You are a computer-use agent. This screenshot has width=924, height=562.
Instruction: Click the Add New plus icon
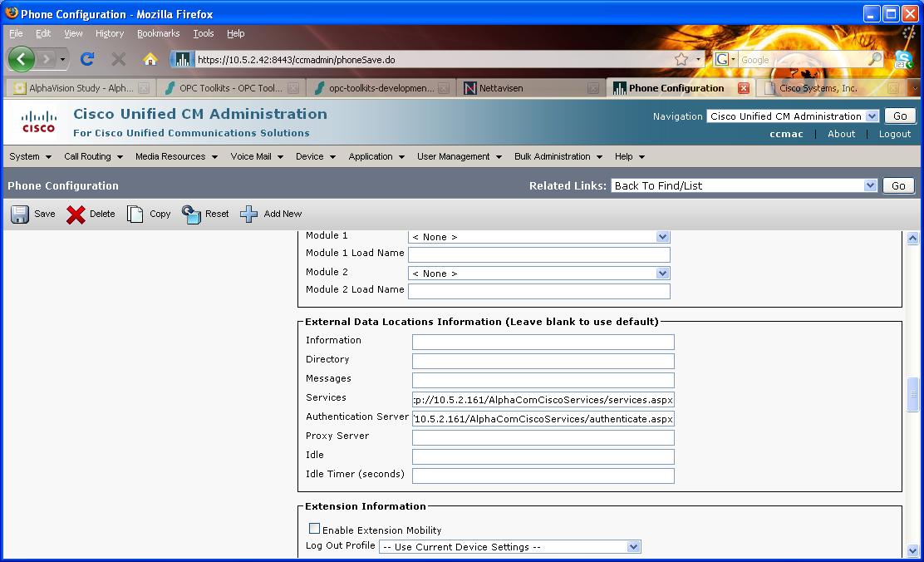point(248,214)
